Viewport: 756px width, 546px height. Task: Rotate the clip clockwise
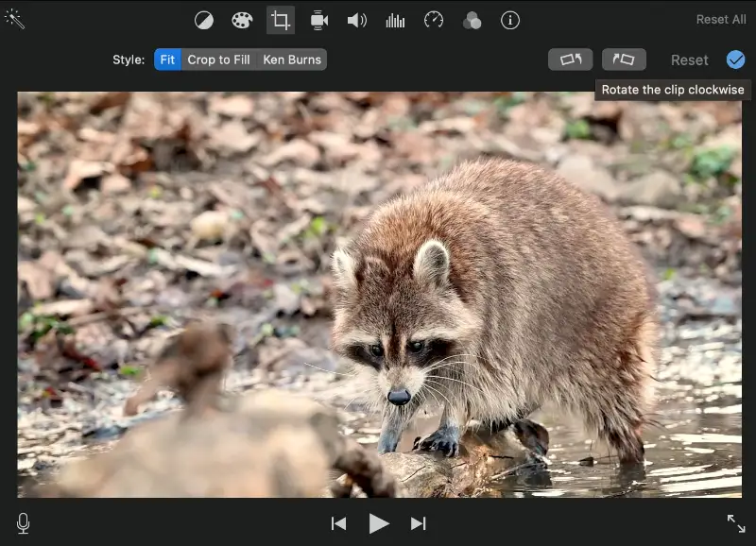624,60
